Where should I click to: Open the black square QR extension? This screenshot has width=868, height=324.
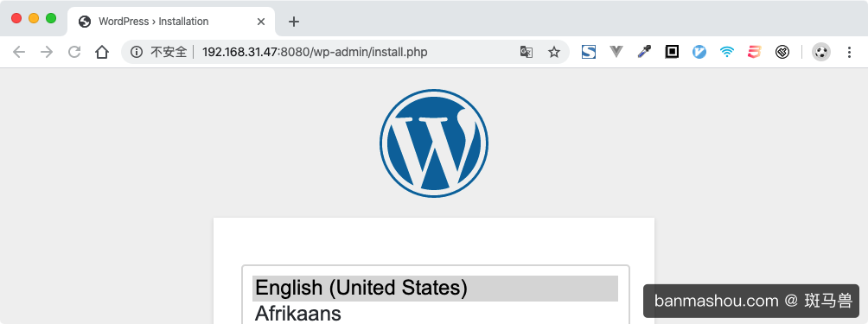672,52
